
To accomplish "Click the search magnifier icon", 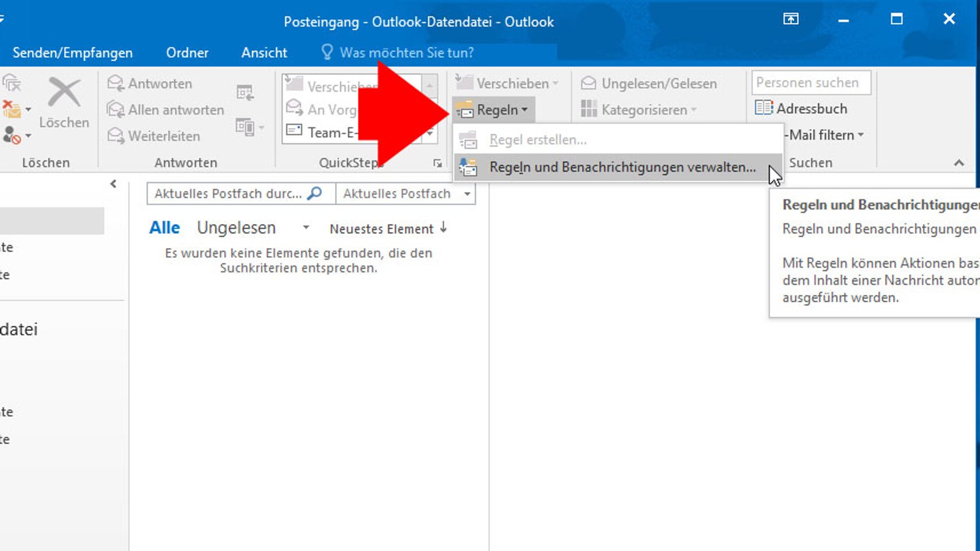I will tap(315, 193).
